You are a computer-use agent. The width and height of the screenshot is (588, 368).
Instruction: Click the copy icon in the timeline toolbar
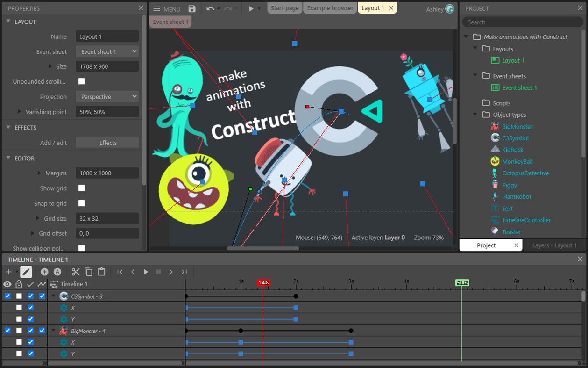[88, 272]
